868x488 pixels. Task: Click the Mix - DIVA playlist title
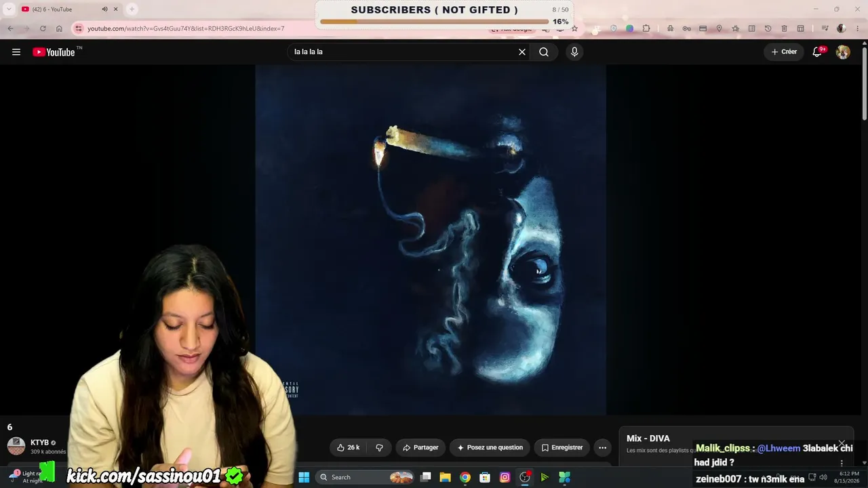coord(648,439)
